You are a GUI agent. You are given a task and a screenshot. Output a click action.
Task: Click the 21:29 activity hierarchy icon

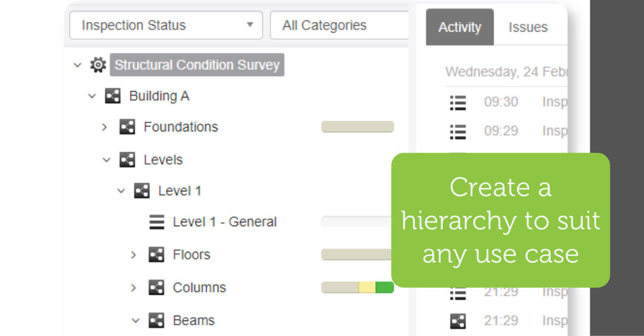click(x=458, y=321)
